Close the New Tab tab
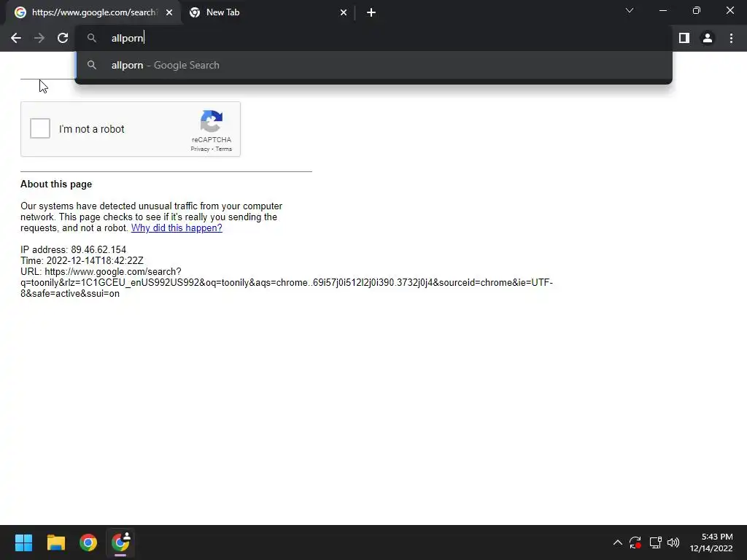 [344, 12]
